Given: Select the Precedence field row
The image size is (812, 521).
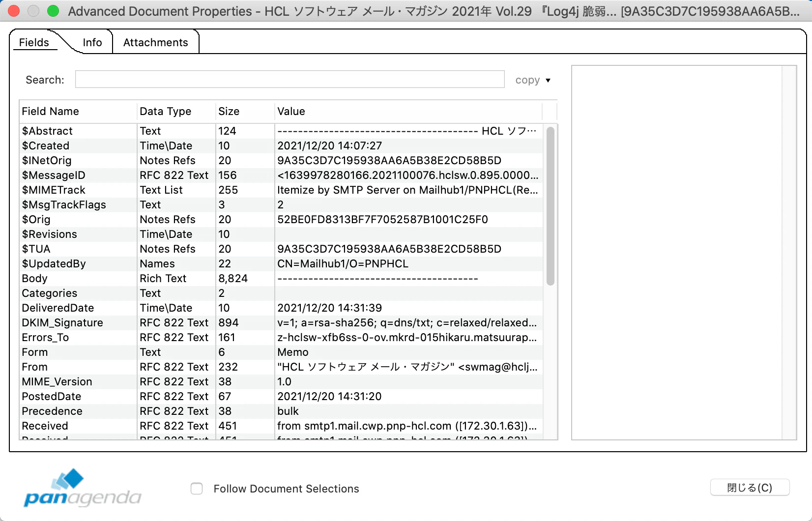Looking at the screenshot, I should (281, 411).
